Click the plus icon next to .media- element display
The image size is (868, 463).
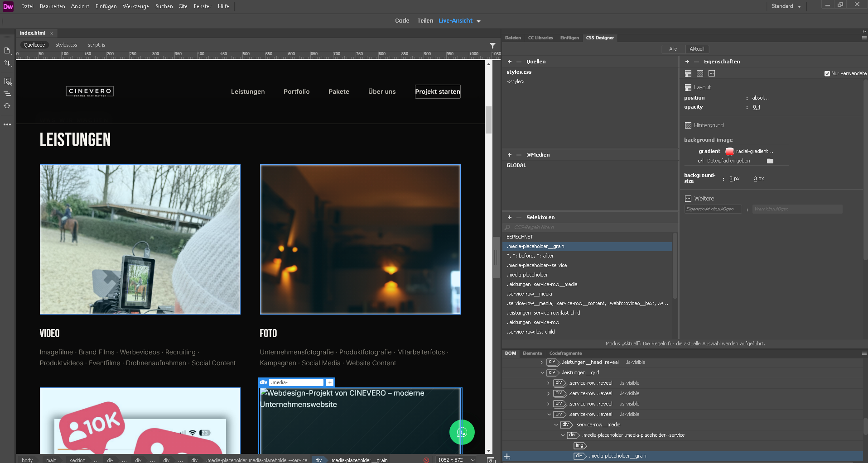coord(330,382)
